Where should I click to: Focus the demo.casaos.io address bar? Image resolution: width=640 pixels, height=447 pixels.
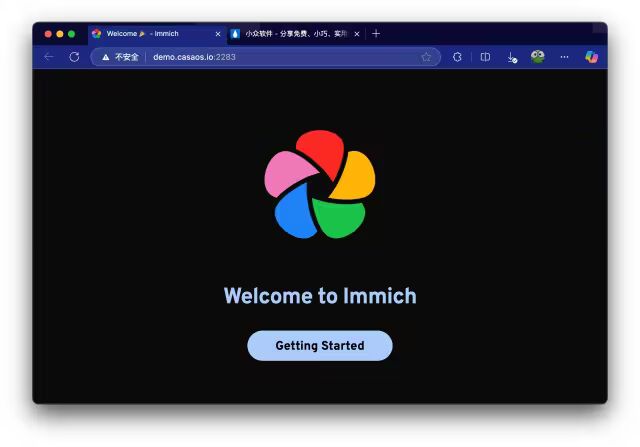coord(265,57)
